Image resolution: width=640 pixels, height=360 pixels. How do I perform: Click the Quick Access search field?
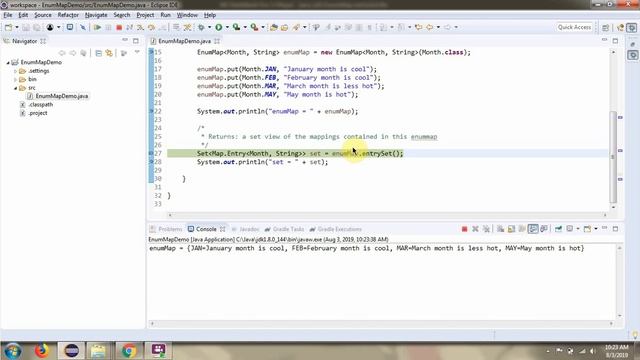click(574, 27)
